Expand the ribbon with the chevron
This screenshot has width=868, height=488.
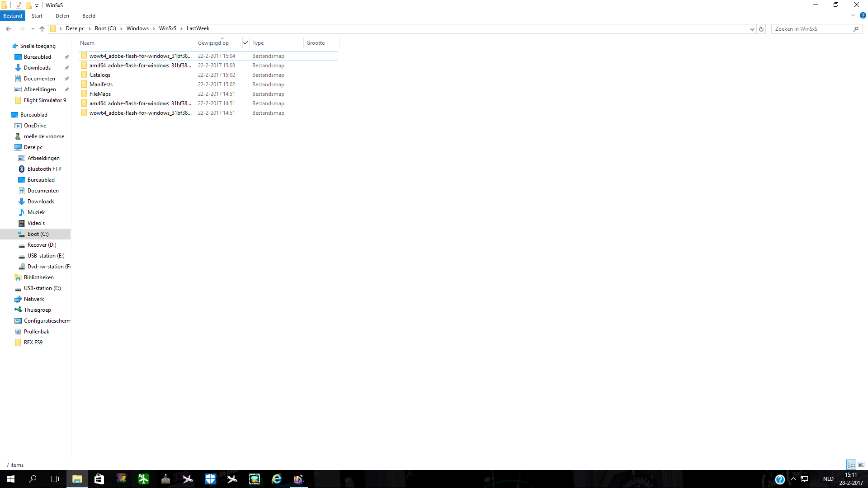pyautogui.click(x=853, y=15)
